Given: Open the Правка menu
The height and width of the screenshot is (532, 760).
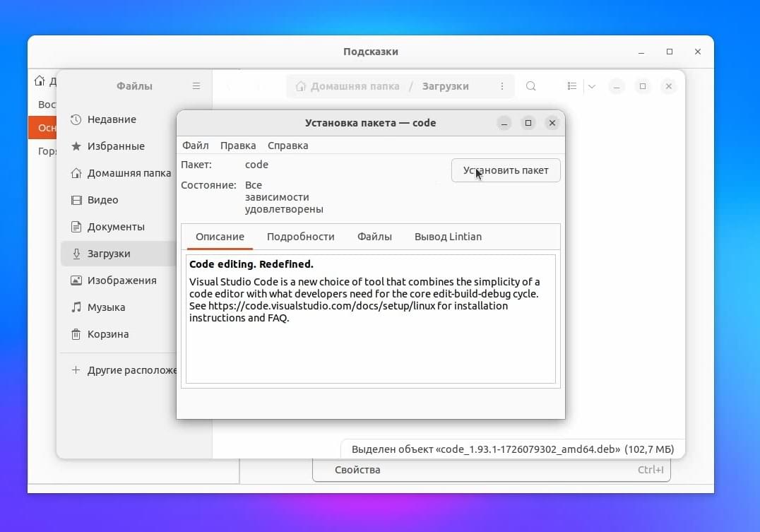Looking at the screenshot, I should 238,146.
